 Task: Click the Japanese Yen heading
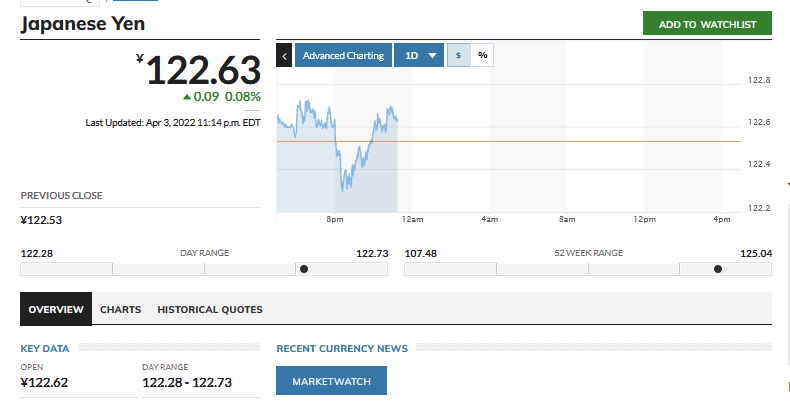[x=83, y=24]
